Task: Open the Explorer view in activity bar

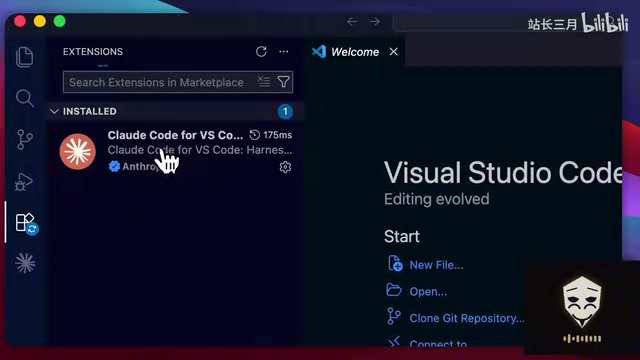Action: pos(25,56)
